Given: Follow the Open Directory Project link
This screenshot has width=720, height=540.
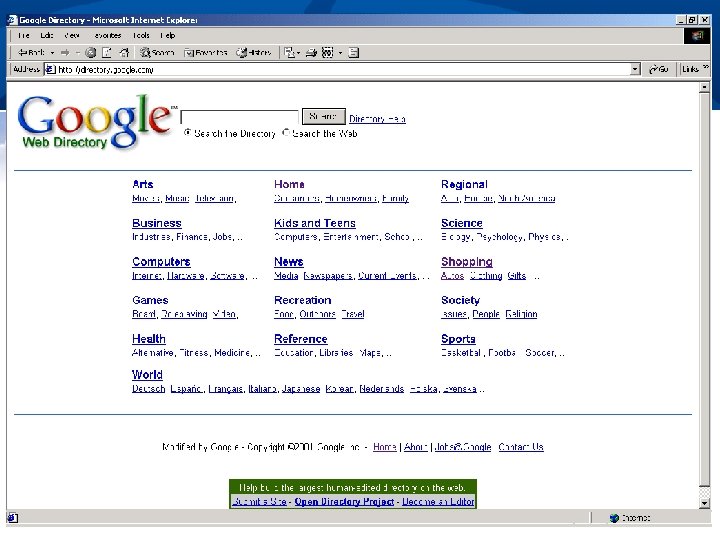Looking at the screenshot, I should [344, 501].
